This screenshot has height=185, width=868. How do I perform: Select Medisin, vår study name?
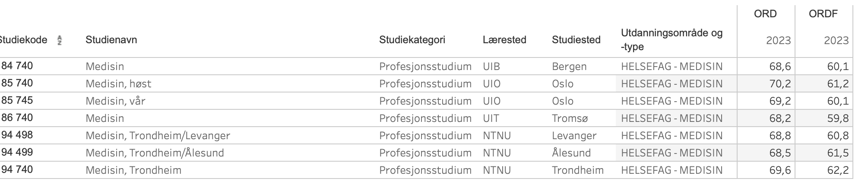115,101
